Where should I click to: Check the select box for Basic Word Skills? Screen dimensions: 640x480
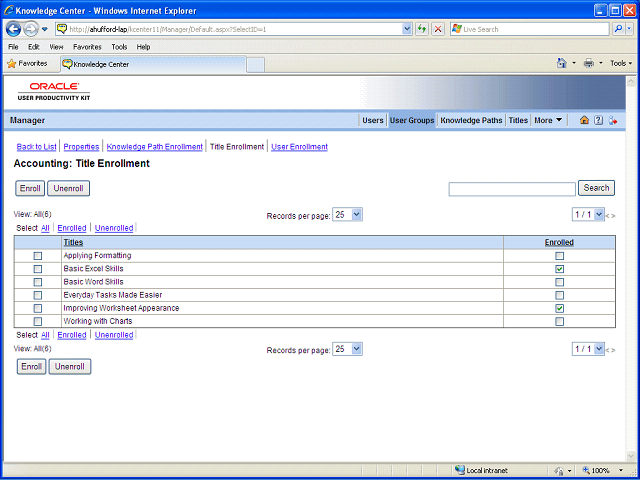[38, 282]
